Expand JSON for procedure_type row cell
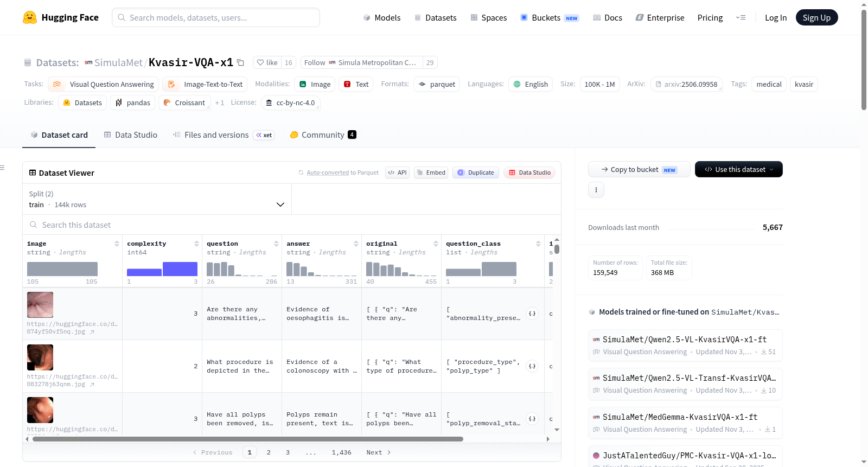Viewport: 868px width, 467px height. tap(532, 366)
